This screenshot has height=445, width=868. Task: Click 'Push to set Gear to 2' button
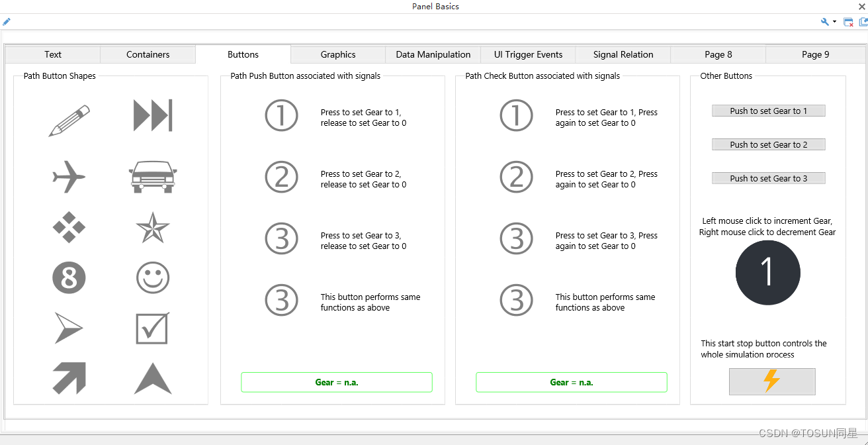769,144
